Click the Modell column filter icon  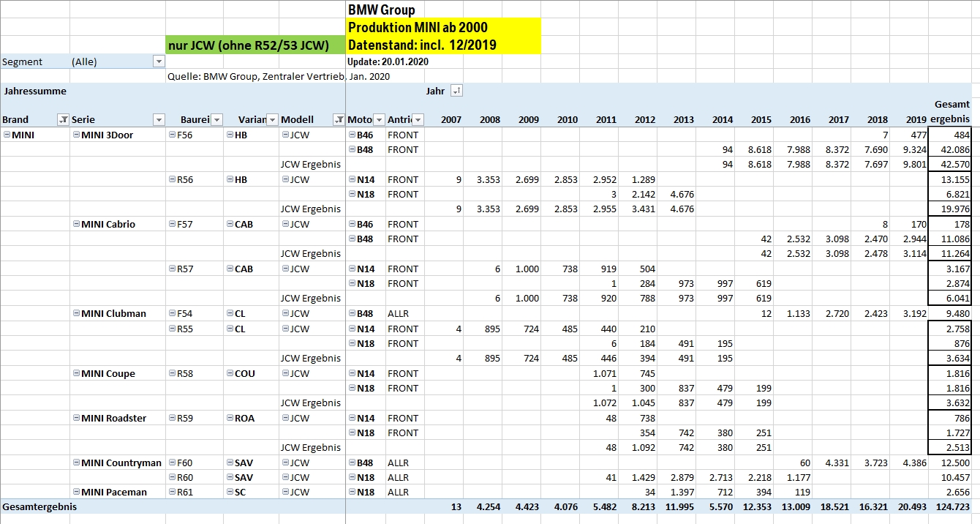[339, 120]
